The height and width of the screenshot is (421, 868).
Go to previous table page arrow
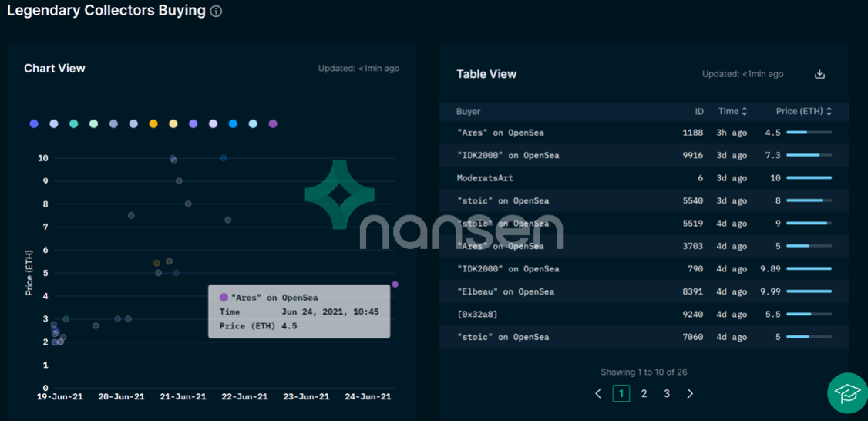coord(598,393)
